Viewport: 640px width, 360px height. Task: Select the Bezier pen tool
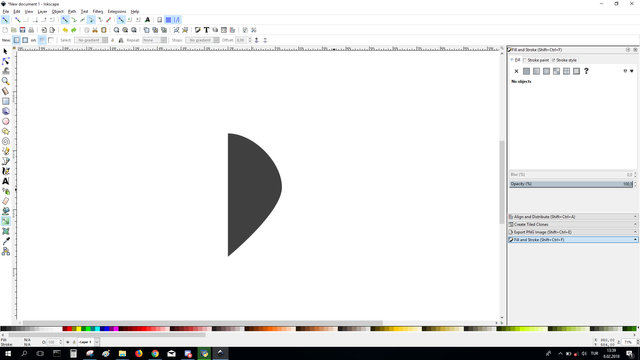(x=5, y=161)
